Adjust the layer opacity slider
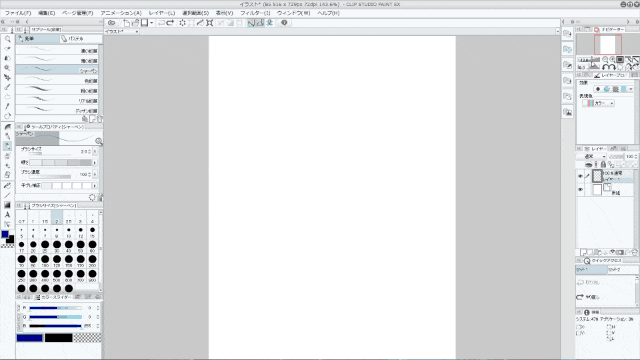This screenshot has height=360, width=640. (616, 157)
